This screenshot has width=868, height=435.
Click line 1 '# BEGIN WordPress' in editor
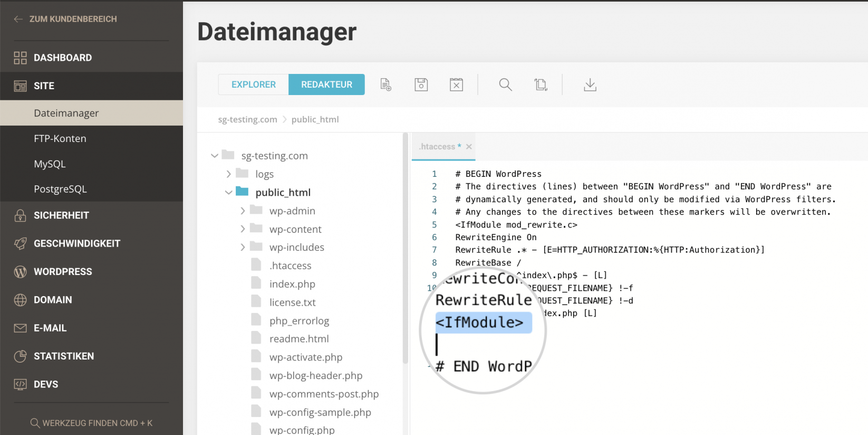[x=498, y=174]
